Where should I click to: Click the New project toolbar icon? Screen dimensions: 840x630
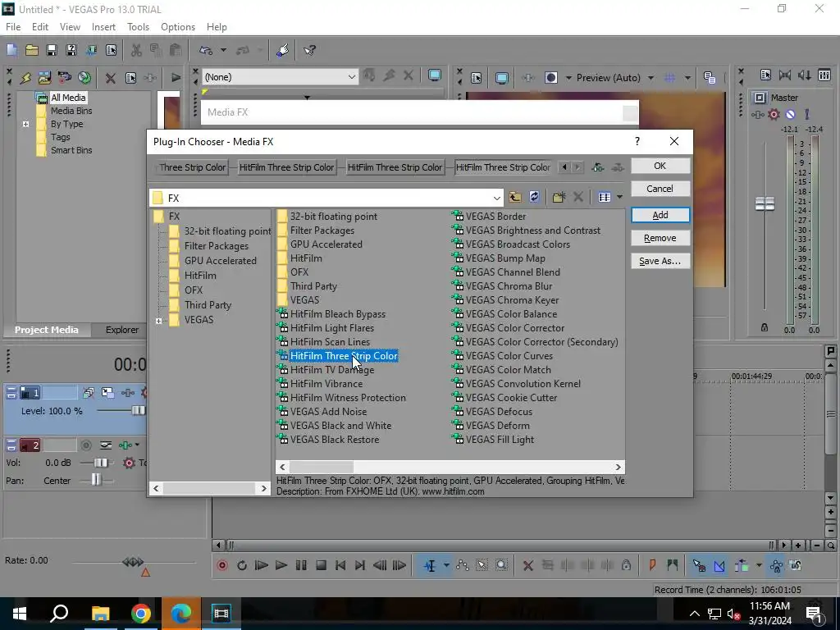[x=11, y=50]
